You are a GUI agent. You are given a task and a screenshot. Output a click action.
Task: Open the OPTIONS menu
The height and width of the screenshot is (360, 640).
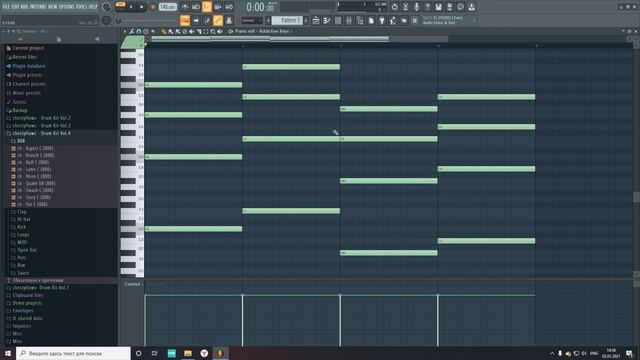point(67,7)
